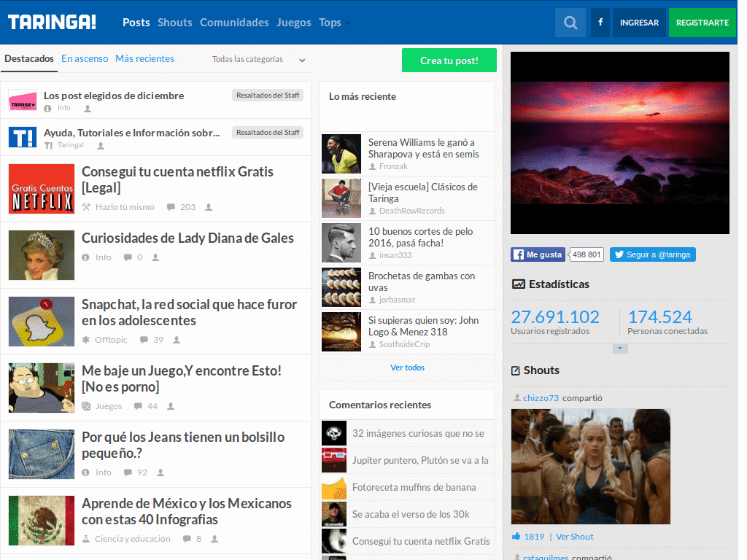
Task: Click the Offtopic asterisk icon
Action: [86, 340]
